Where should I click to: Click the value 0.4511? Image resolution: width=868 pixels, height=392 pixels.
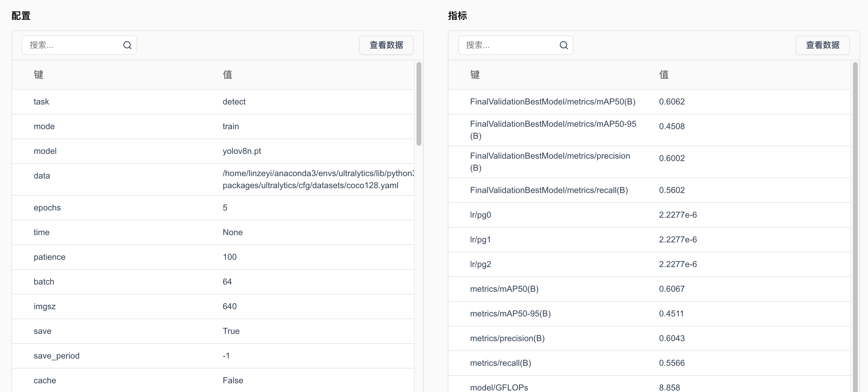coord(671,313)
